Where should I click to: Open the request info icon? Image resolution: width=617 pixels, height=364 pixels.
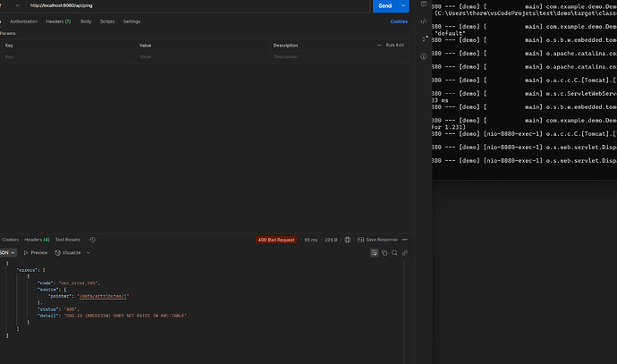point(423,56)
